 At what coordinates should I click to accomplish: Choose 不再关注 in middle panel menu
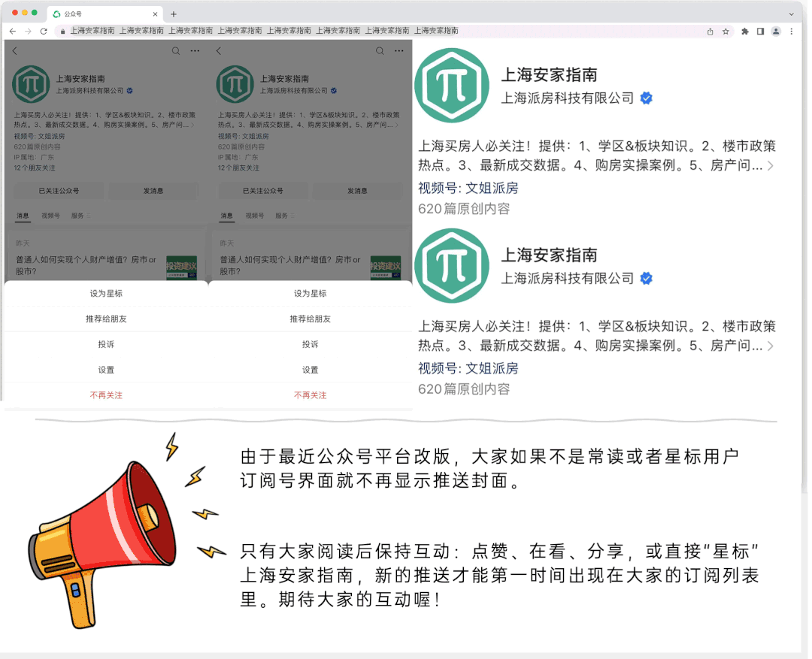[311, 395]
